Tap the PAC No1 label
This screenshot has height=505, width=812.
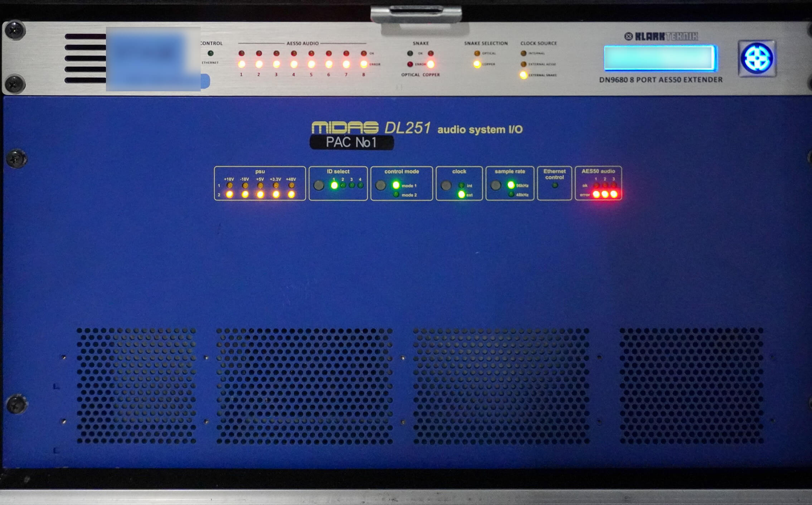point(351,143)
